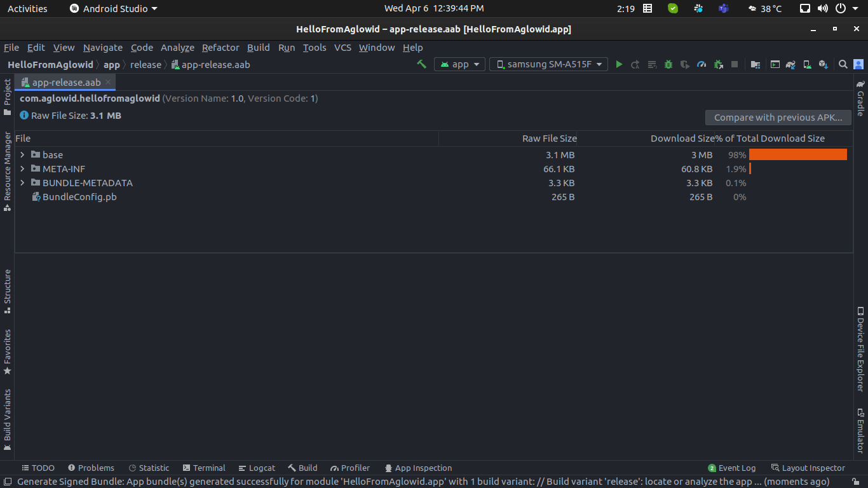Screen dimensions: 868x488
Task: Open the Problems tool window
Action: [x=91, y=468]
